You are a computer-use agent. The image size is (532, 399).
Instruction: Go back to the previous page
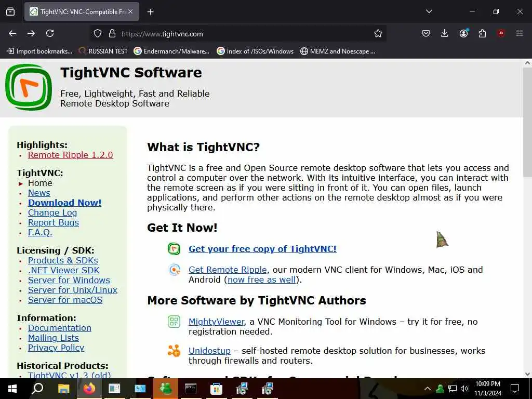point(12,33)
